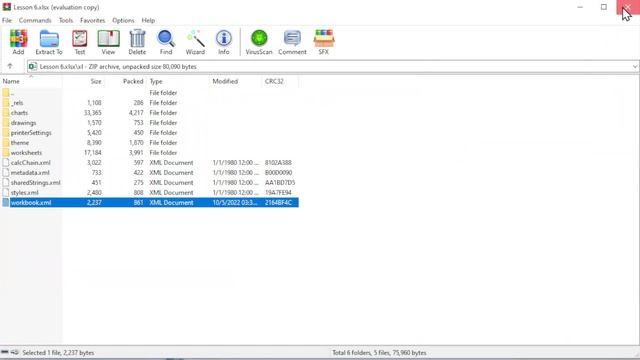Click the CRC32 value AA1BD7D5
The height and width of the screenshot is (360, 640).
coord(280,182)
